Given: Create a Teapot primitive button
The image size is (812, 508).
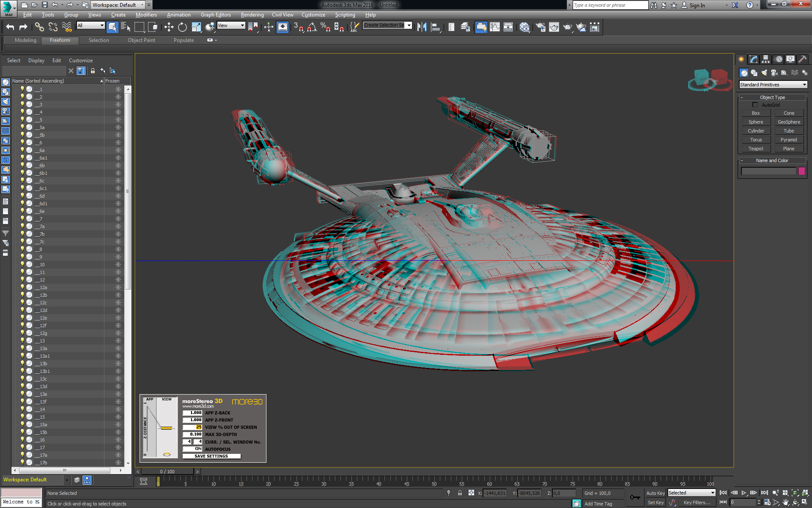Looking at the screenshot, I should (756, 149).
